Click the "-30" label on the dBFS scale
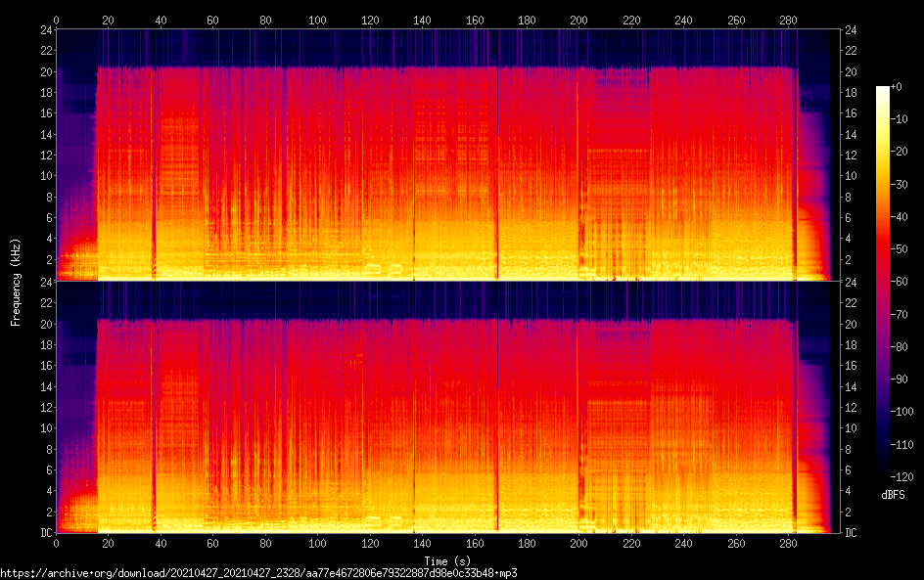The image size is (924, 580). pos(900,184)
